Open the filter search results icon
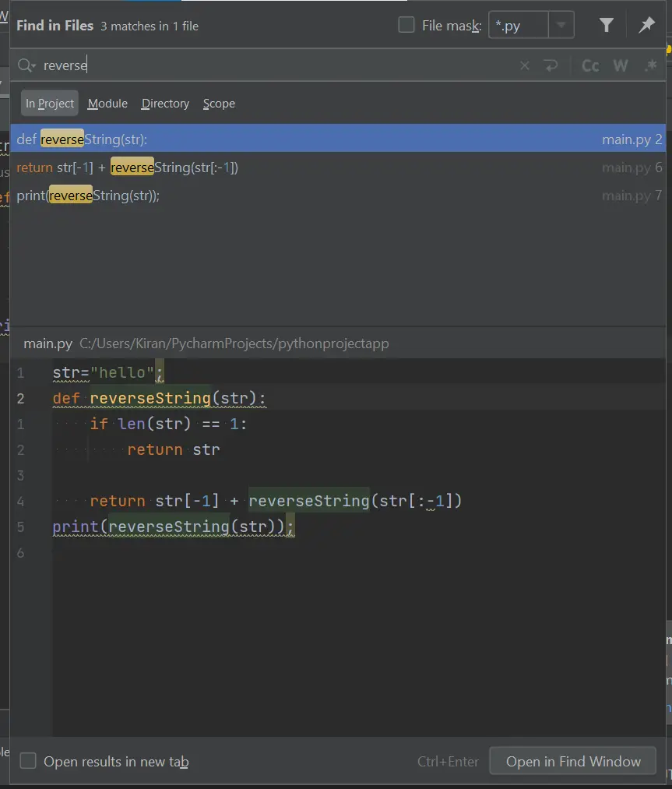This screenshot has height=789, width=672. pos(607,26)
